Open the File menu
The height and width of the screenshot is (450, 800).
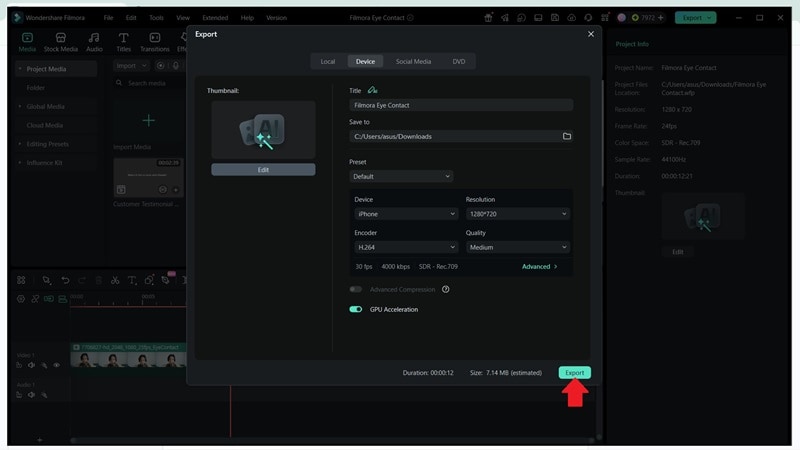tap(108, 17)
